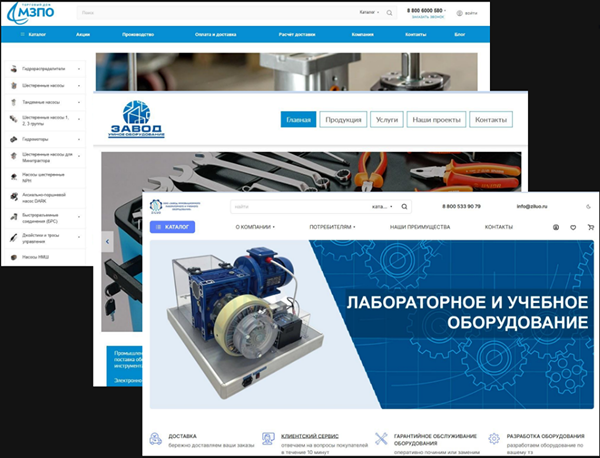
Task: Select the Быстроразъемные соединения (БРС) icon
Action: tap(14, 217)
